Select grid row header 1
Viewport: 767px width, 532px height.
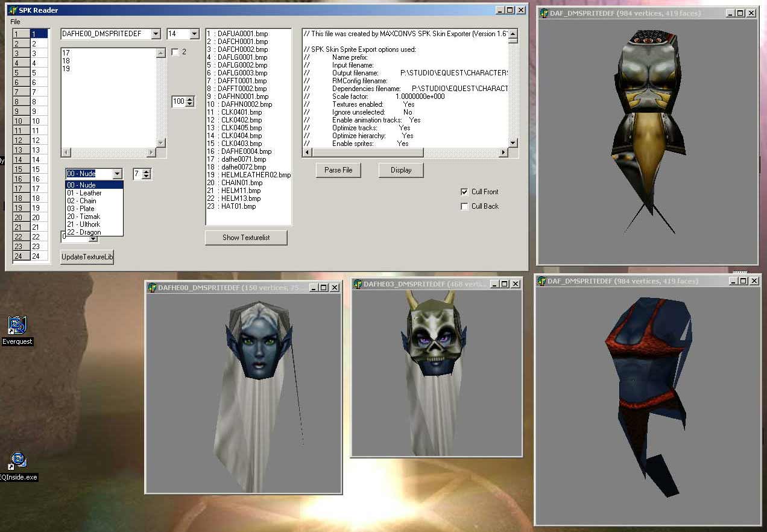21,34
